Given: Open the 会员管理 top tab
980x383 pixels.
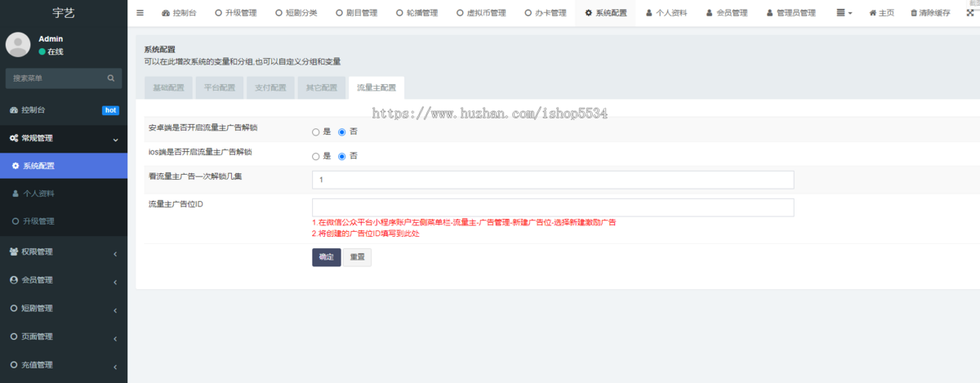Looking at the screenshot, I should click(726, 13).
